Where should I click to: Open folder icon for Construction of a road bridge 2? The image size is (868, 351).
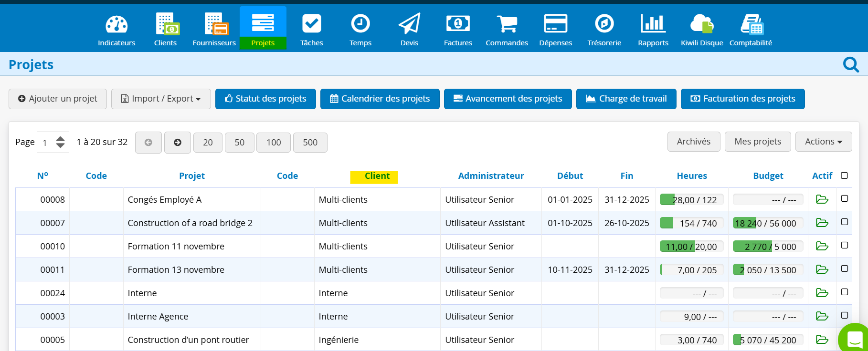(822, 223)
